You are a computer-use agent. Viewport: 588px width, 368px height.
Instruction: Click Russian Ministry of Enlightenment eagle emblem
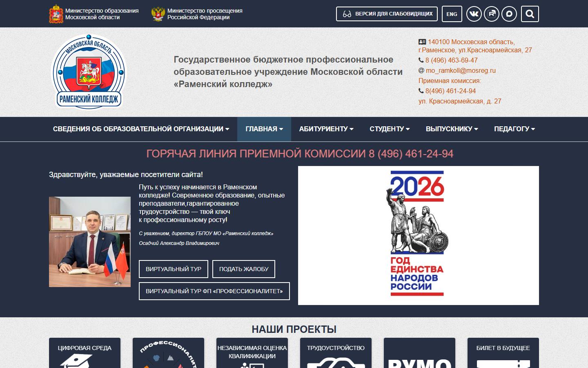[x=158, y=14]
